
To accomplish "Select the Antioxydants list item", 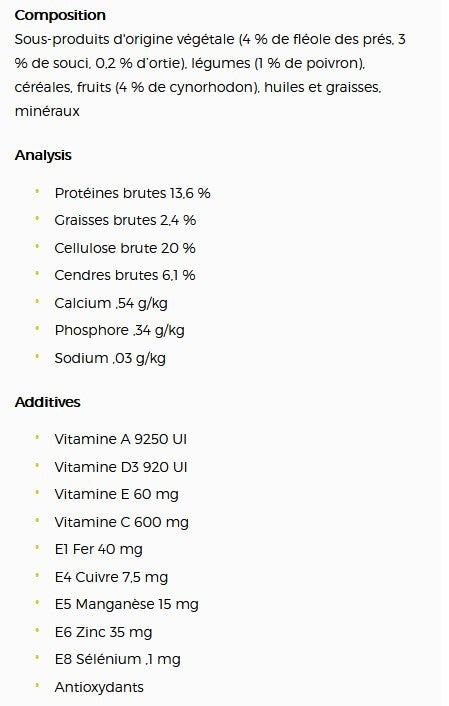I will pos(99,687).
